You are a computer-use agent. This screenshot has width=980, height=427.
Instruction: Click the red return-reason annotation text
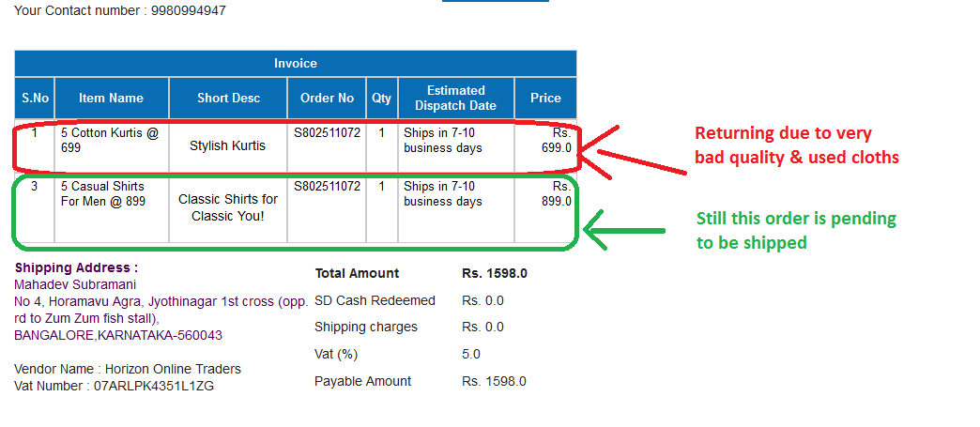click(x=796, y=145)
